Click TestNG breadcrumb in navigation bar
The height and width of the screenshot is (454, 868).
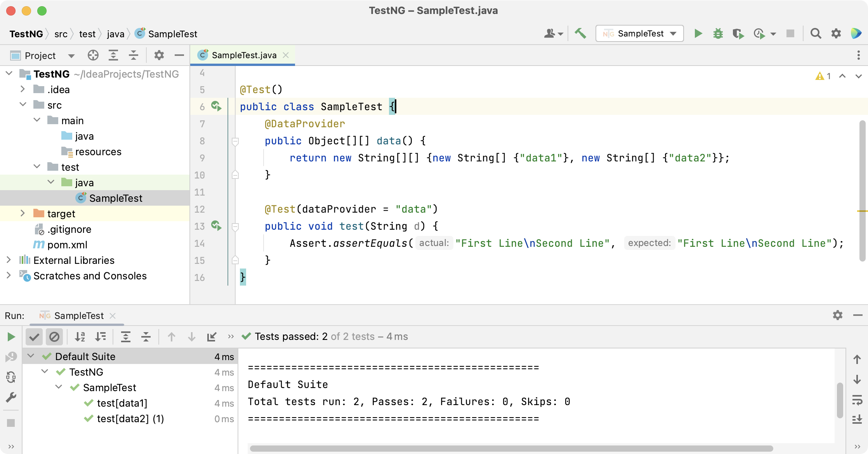coord(26,34)
